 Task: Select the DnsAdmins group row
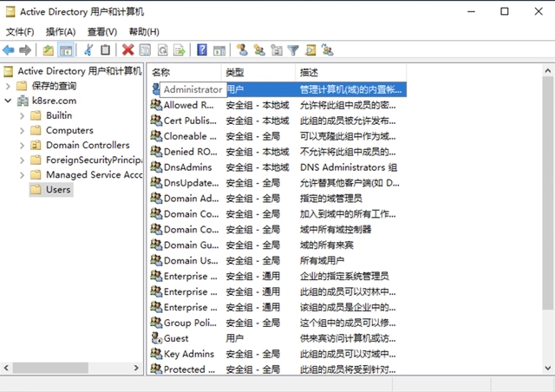[x=278, y=167]
